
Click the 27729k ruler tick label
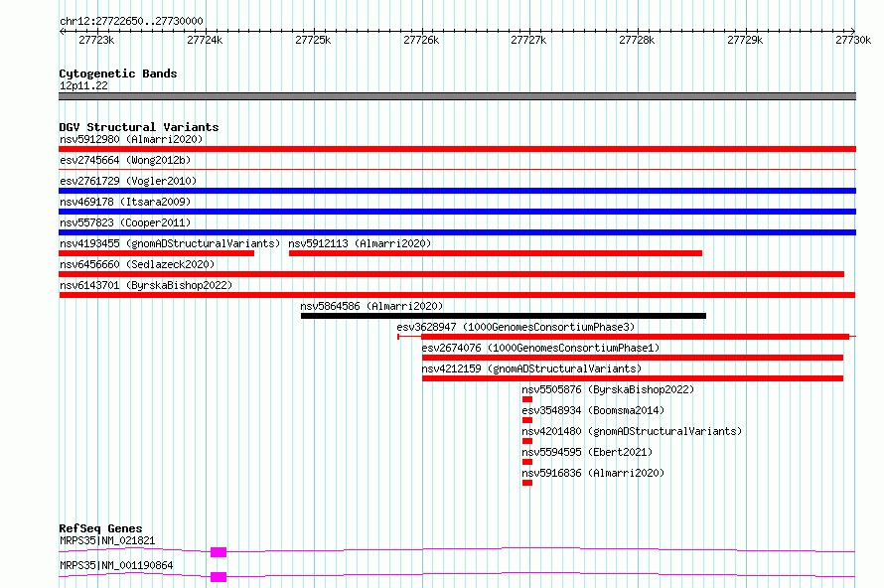[x=745, y=40]
